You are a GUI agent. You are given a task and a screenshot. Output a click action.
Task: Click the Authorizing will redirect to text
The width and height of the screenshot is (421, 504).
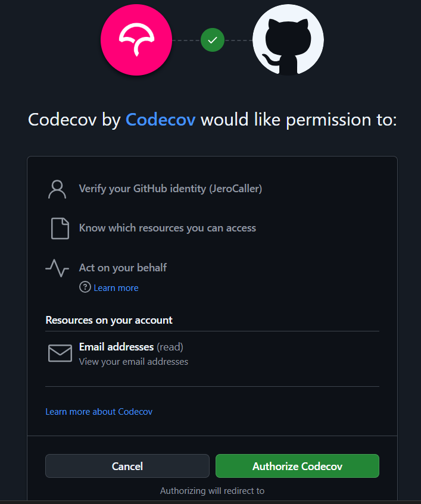[212, 491]
